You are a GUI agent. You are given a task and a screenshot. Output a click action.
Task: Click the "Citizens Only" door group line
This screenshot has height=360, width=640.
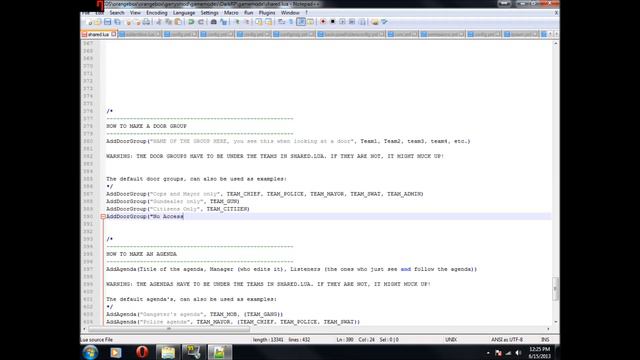tap(178, 209)
